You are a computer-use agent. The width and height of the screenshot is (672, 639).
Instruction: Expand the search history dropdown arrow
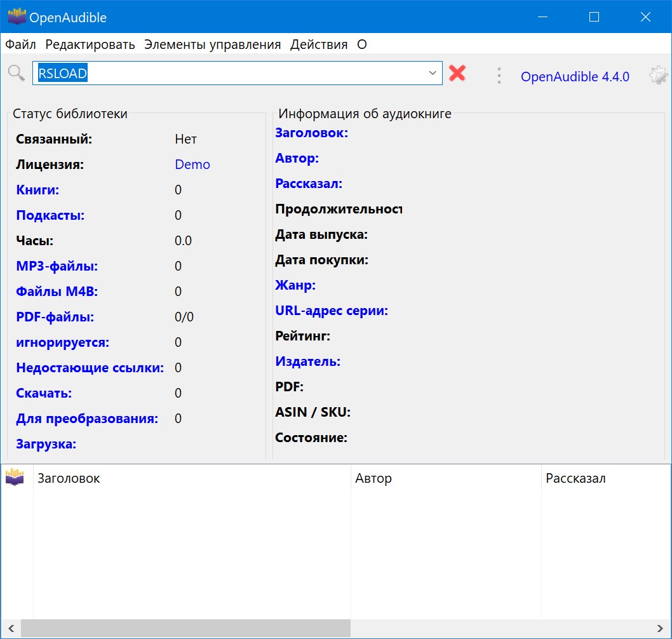(x=433, y=73)
